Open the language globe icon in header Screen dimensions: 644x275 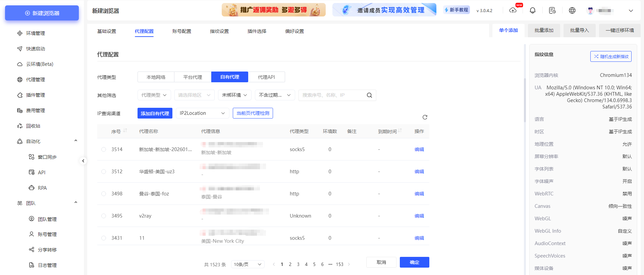click(572, 10)
